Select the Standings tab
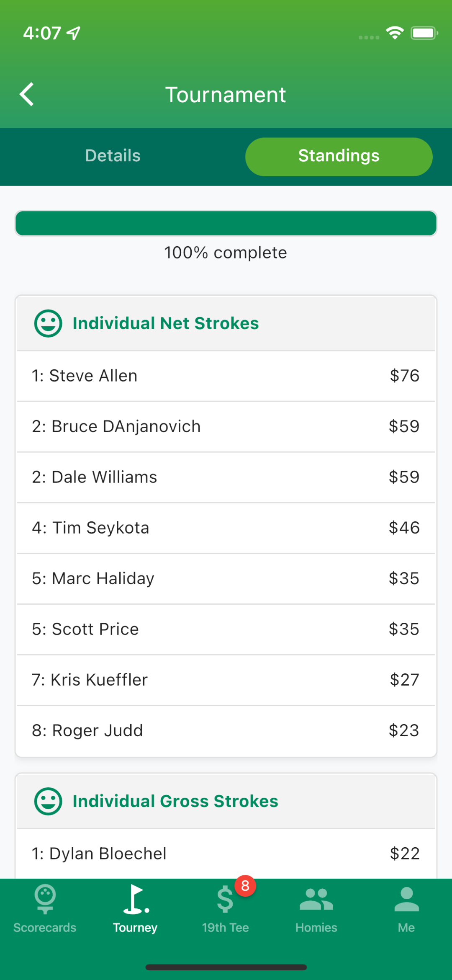This screenshot has width=452, height=980. click(x=339, y=156)
